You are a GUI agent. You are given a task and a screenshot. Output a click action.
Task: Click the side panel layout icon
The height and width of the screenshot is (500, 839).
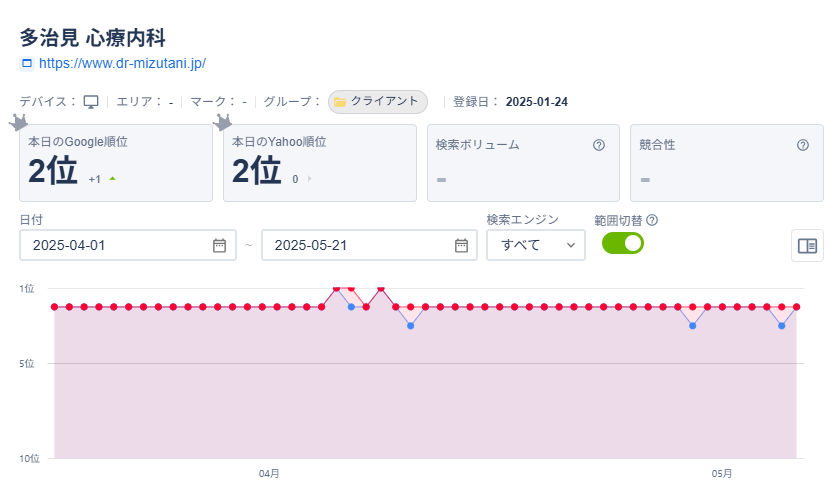click(807, 245)
